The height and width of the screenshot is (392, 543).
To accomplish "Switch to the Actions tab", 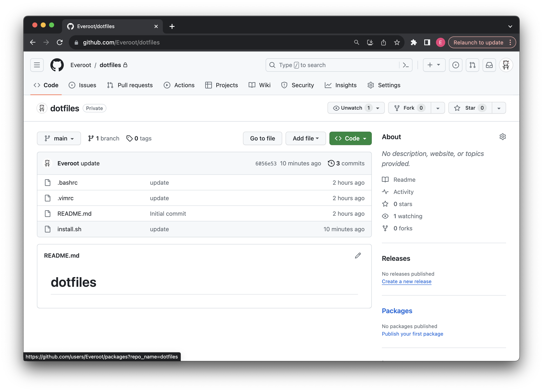I will coord(179,85).
